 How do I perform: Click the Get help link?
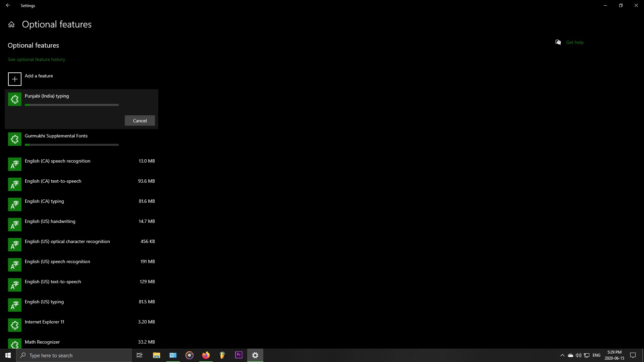(x=575, y=42)
